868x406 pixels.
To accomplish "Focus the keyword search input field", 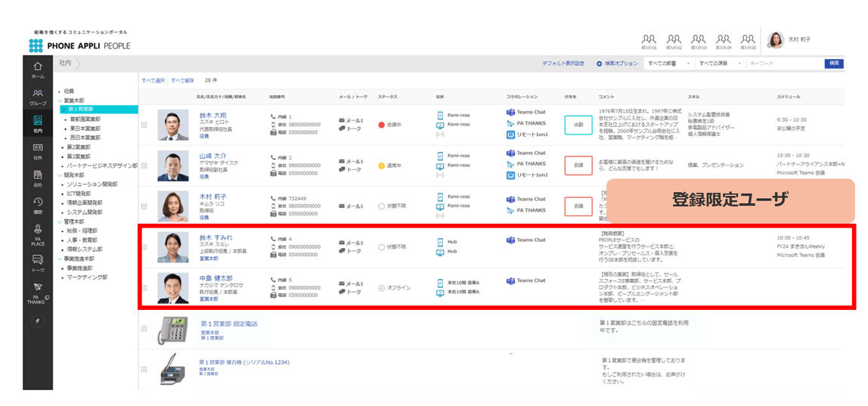I will [784, 64].
